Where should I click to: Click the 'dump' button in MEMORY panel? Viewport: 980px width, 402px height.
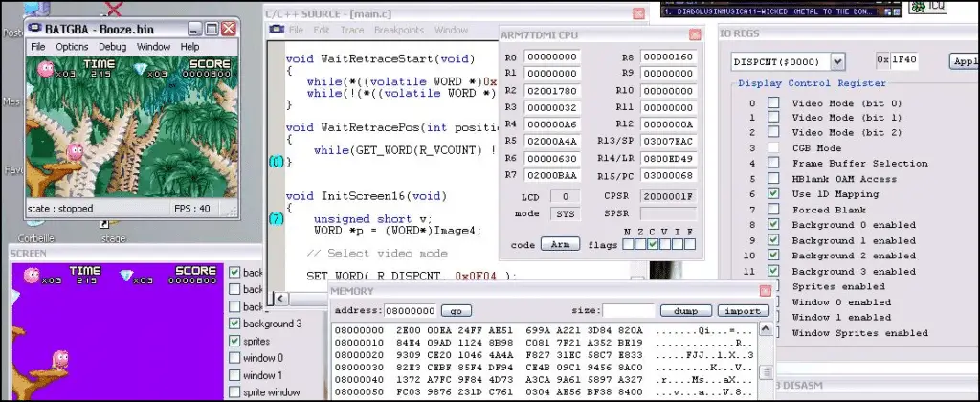coord(684,311)
